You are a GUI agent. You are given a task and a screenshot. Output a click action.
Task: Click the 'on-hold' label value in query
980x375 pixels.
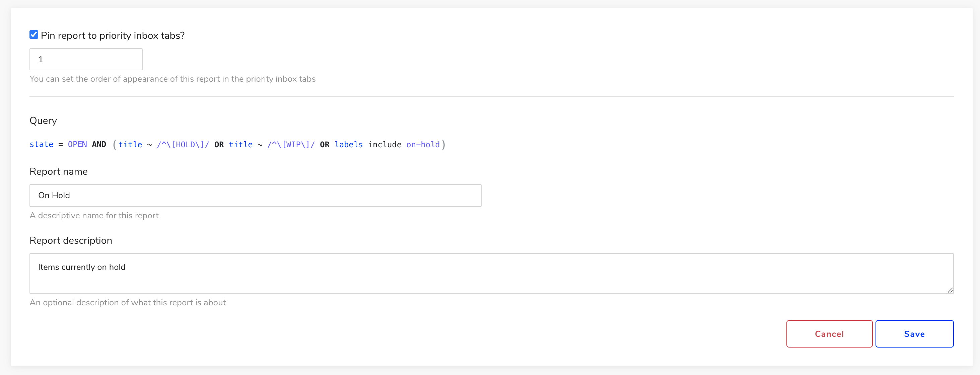(423, 145)
